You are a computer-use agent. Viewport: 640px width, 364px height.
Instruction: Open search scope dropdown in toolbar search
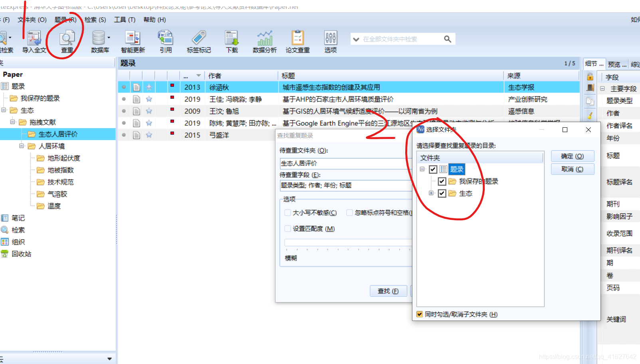tap(356, 39)
